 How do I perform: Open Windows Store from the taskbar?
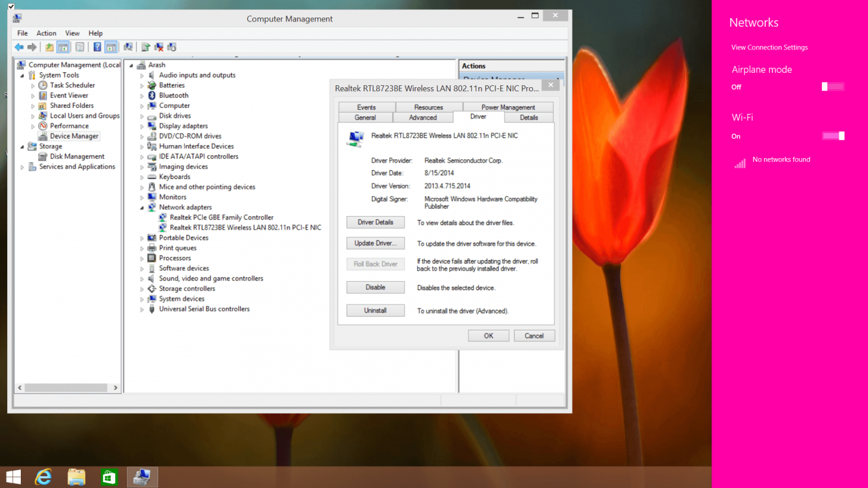109,477
